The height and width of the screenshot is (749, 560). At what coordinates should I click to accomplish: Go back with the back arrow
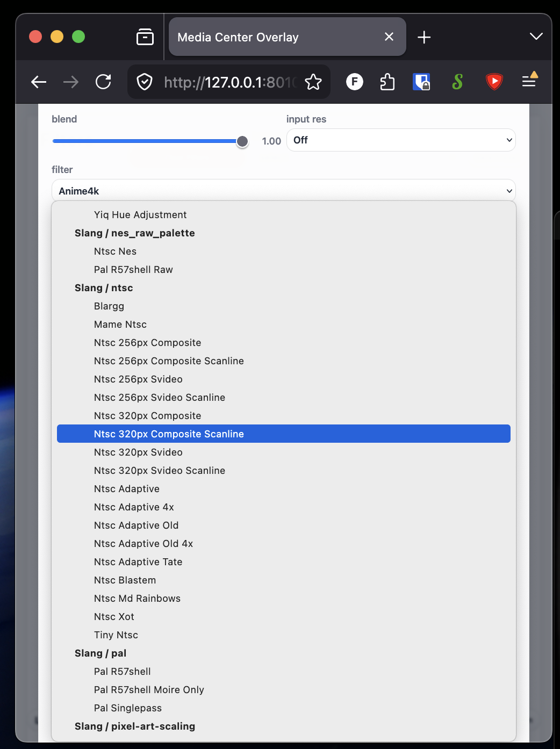point(38,82)
